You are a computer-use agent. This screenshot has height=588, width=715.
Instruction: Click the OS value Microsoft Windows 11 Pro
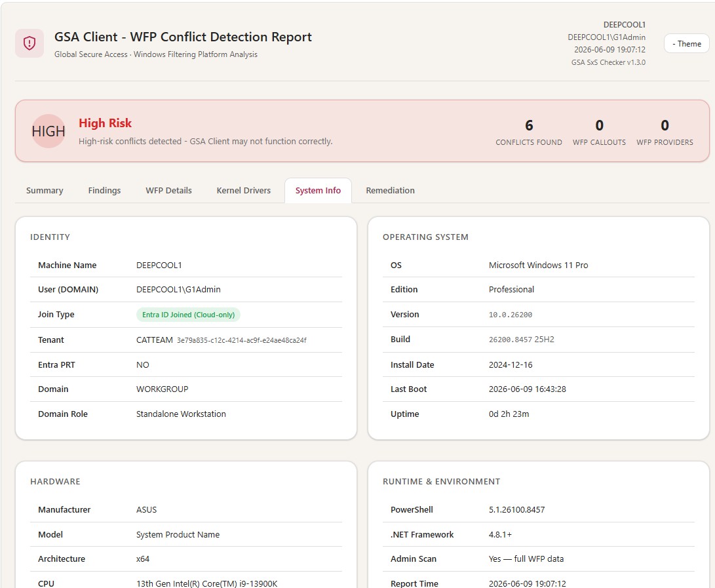coord(539,265)
